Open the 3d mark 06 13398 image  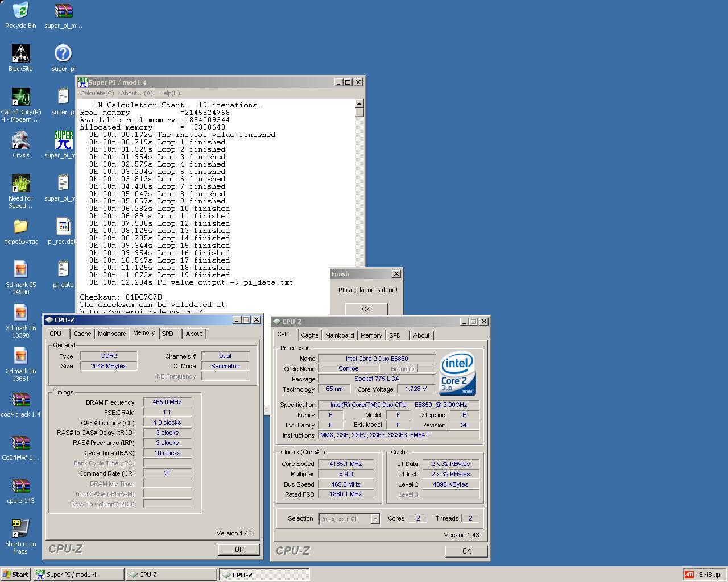(20, 313)
